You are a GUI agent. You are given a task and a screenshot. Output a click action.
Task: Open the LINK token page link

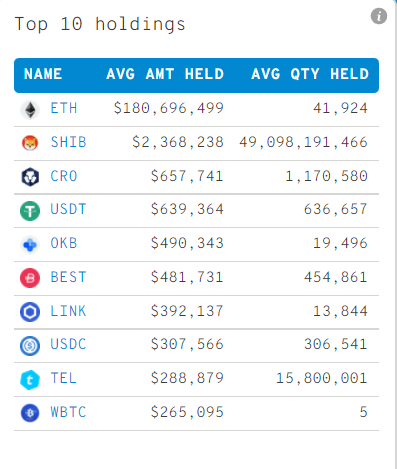pos(68,311)
